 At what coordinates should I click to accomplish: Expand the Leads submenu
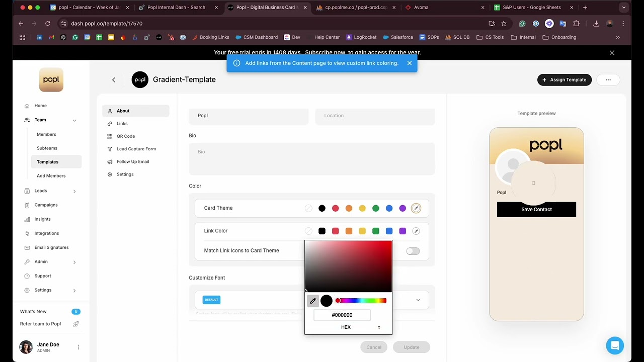(x=74, y=191)
